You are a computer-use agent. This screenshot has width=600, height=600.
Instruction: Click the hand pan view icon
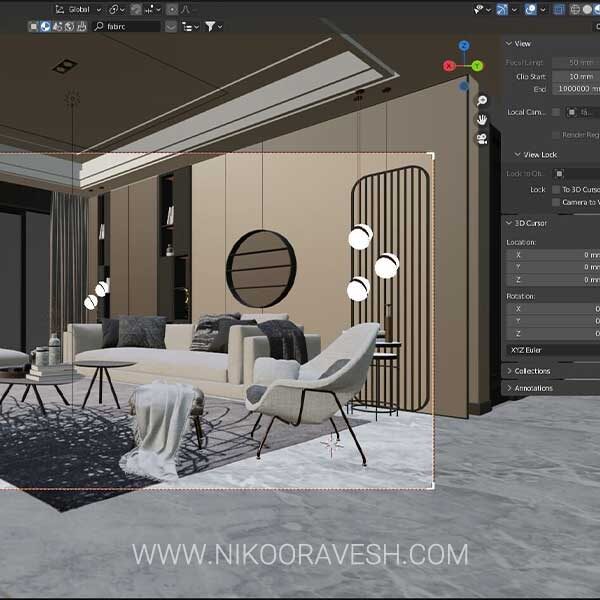[x=482, y=119]
